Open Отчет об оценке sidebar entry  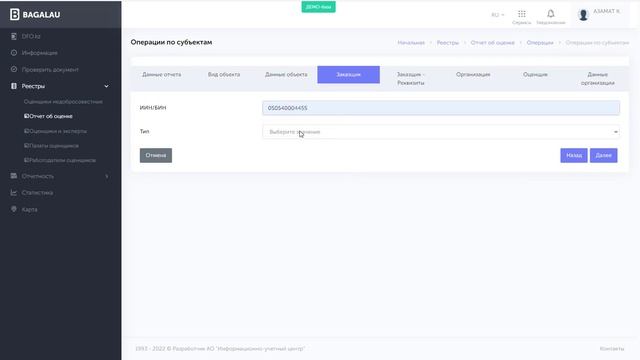click(x=48, y=116)
